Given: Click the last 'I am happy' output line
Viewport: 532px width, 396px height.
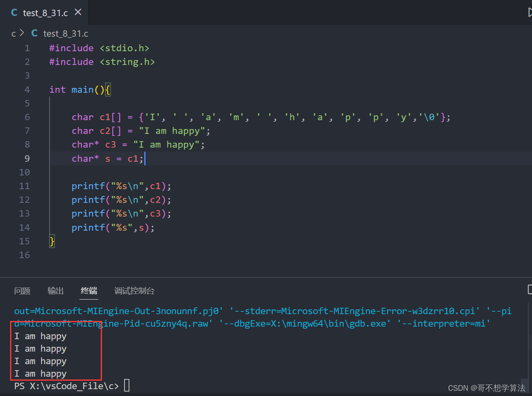Looking at the screenshot, I should click(x=40, y=374).
